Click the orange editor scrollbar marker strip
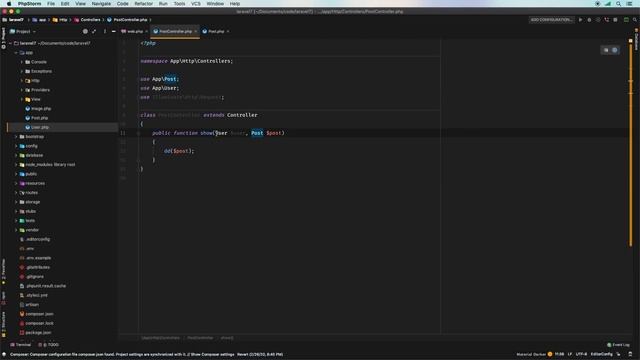The width and height of the screenshot is (640, 360). [x=631, y=145]
